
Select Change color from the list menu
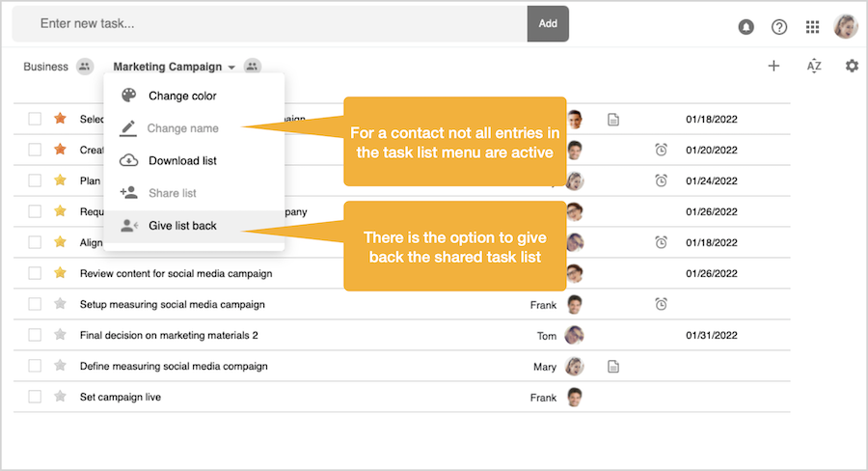point(182,96)
